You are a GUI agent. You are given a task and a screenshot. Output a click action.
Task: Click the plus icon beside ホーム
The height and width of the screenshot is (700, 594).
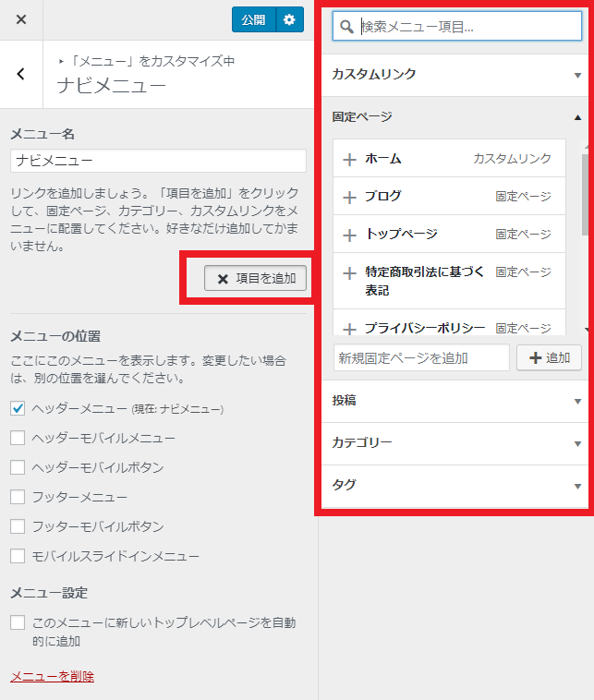(349, 159)
